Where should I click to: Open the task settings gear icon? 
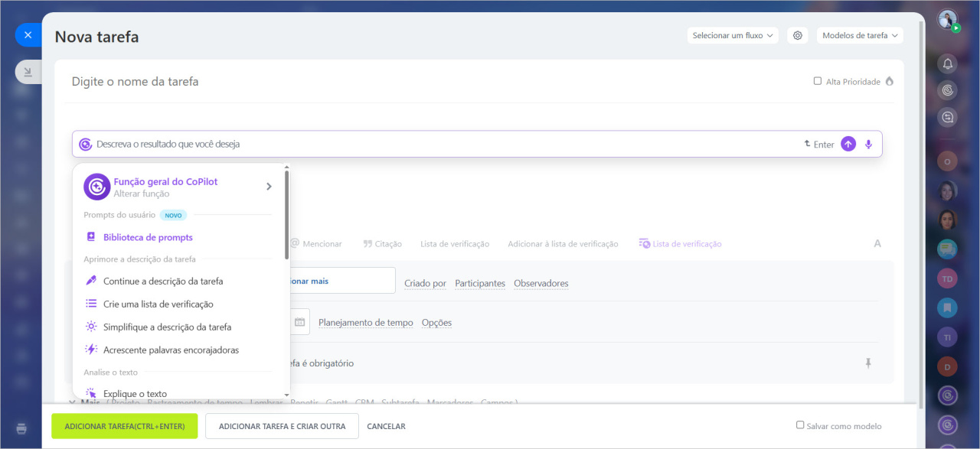(798, 35)
